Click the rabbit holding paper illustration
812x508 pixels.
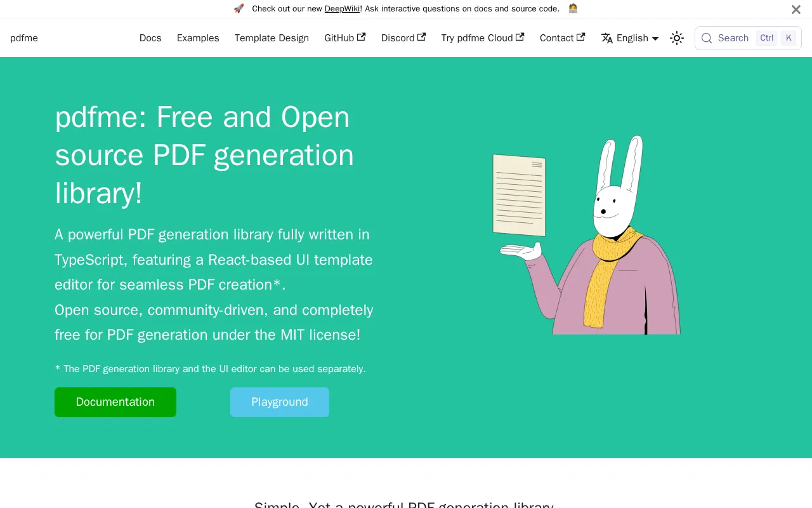click(587, 235)
